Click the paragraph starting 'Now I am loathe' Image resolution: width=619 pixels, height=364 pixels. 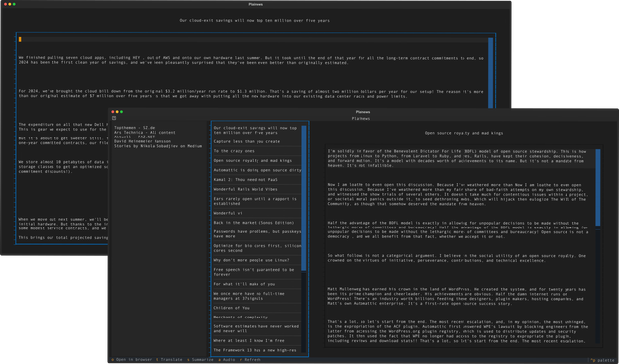tap(458, 194)
